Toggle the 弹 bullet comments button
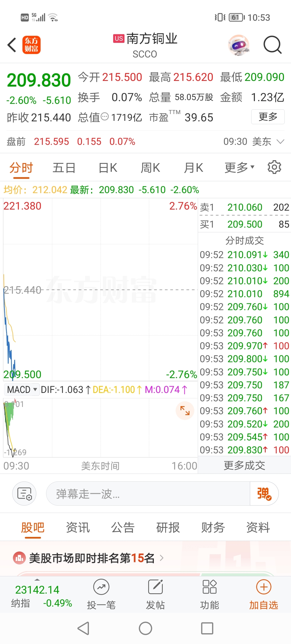Image resolution: width=291 pixels, height=644 pixels. click(x=264, y=494)
